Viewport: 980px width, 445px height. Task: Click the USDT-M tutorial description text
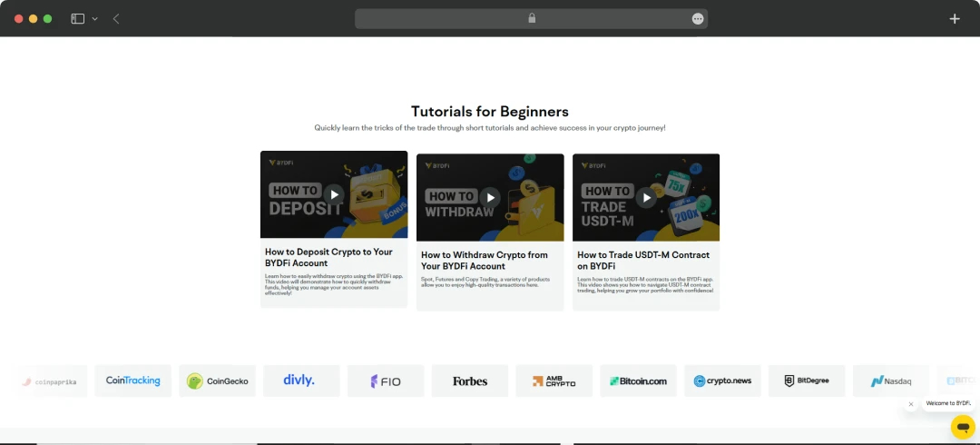(646, 285)
